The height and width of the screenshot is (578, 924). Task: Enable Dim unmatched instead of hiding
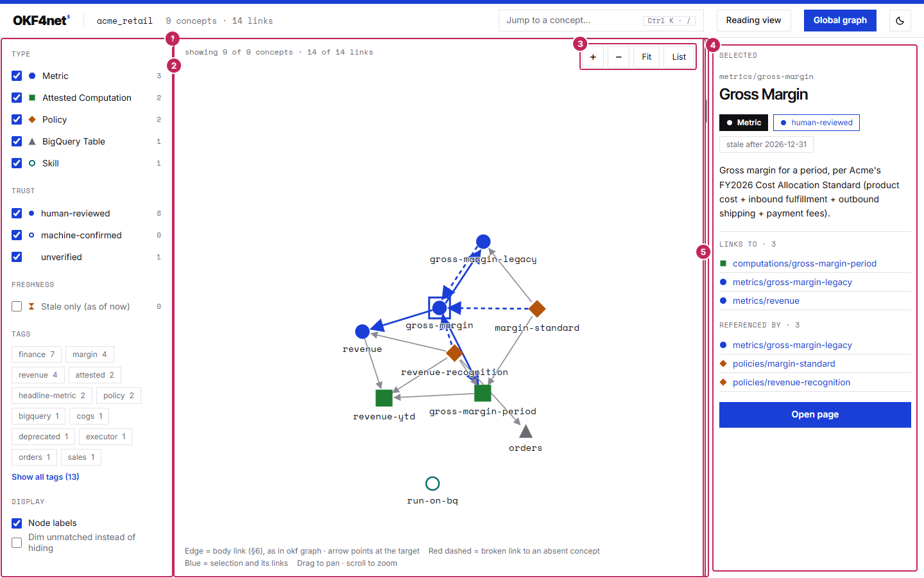pos(17,543)
